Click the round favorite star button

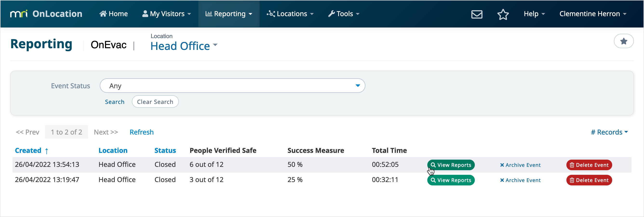point(624,41)
